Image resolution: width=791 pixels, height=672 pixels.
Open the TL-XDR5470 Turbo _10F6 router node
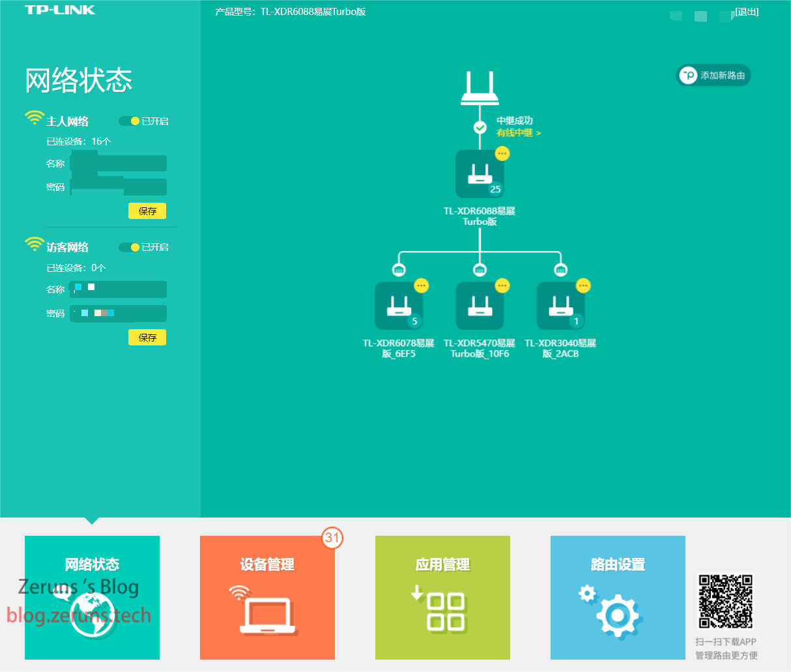click(480, 306)
